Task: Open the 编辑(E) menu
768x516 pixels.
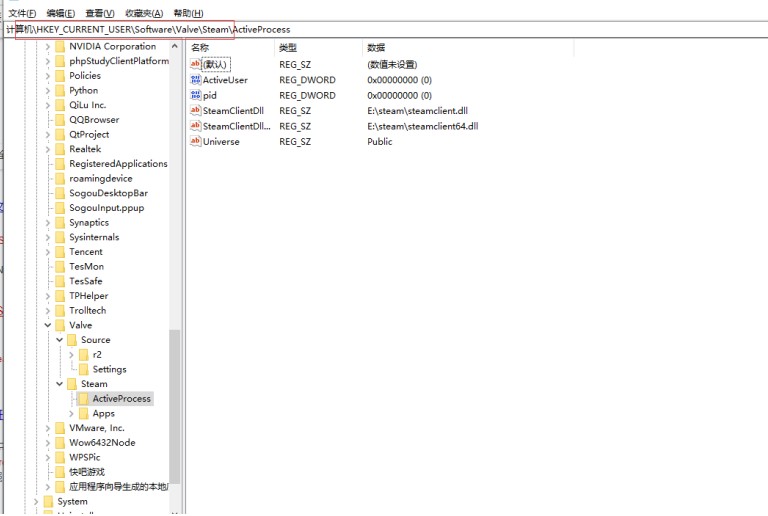Action: 61,13
